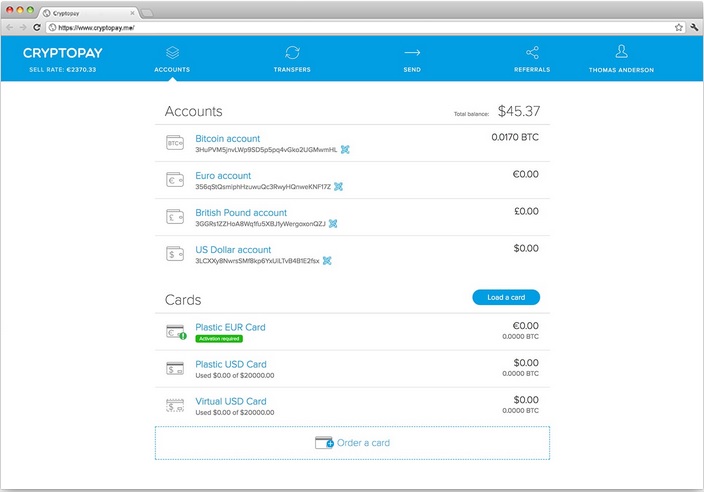The image size is (704, 492).
Task: Click the Bitcoin address starting with 3HuPVM
Action: 266,149
